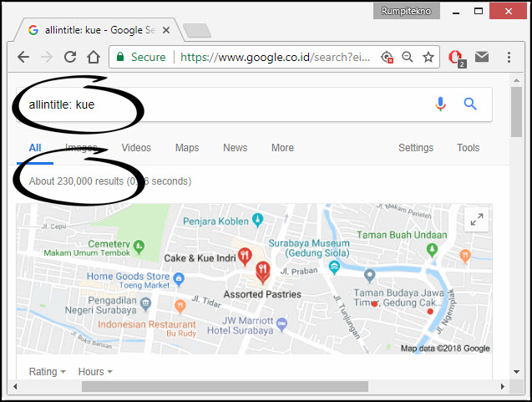Click the scroll down arrow
The image size is (532, 402).
(x=516, y=372)
